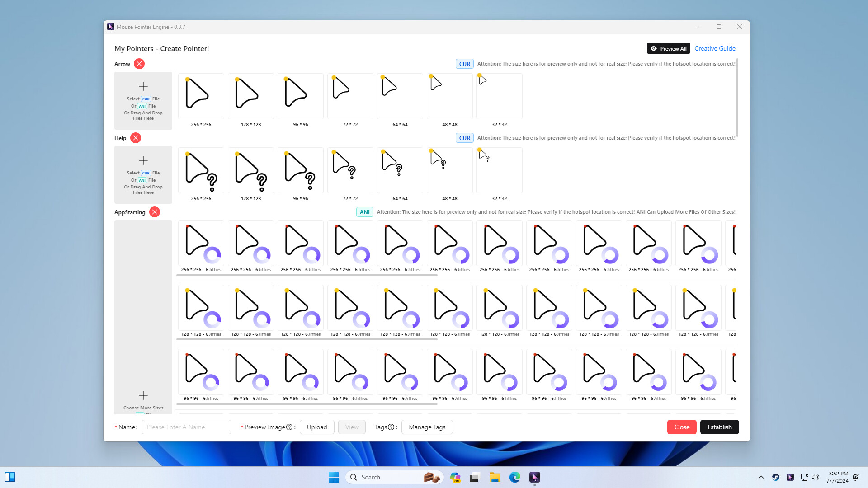Screen dimensions: 868x488
Task: Open the Preview Image help tooltip
Action: pos(288,427)
